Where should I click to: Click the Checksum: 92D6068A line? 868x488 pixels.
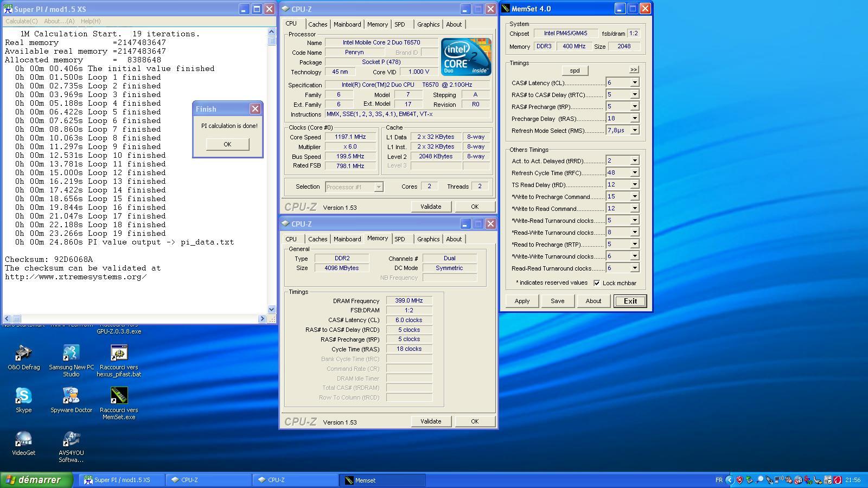pos(49,259)
